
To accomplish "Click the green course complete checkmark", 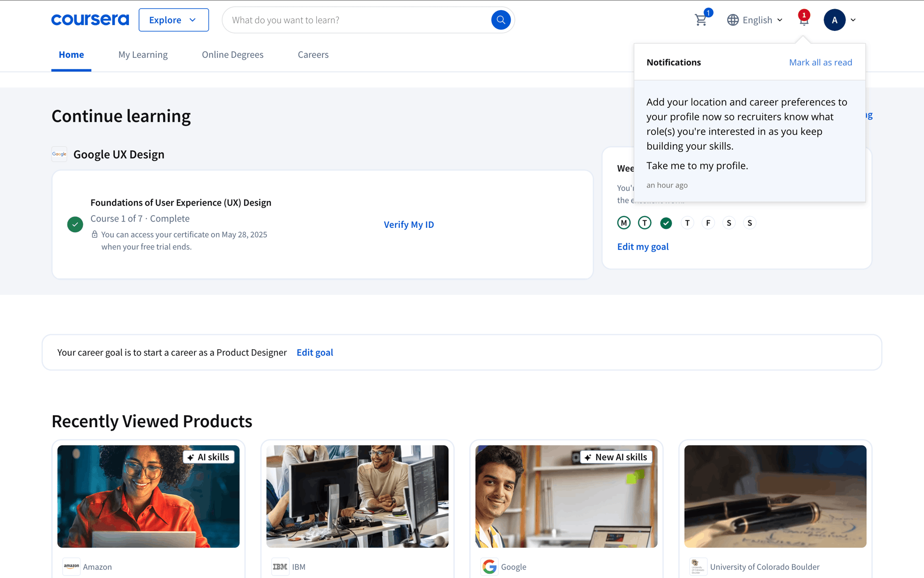I will pyautogui.click(x=75, y=224).
